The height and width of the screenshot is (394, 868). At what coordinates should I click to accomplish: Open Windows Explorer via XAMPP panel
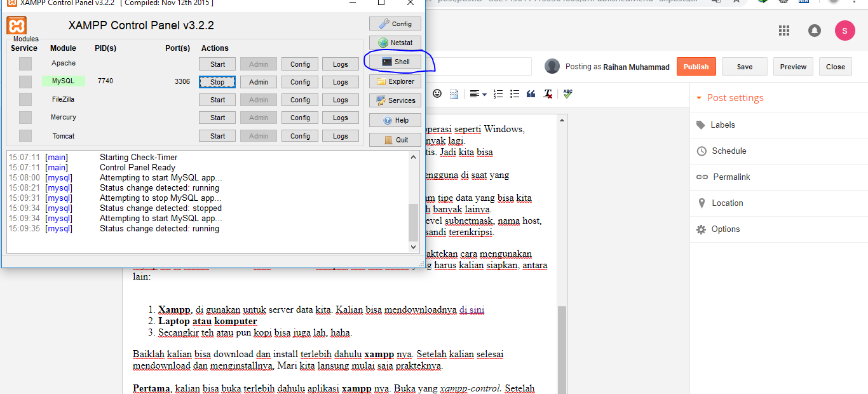point(395,81)
